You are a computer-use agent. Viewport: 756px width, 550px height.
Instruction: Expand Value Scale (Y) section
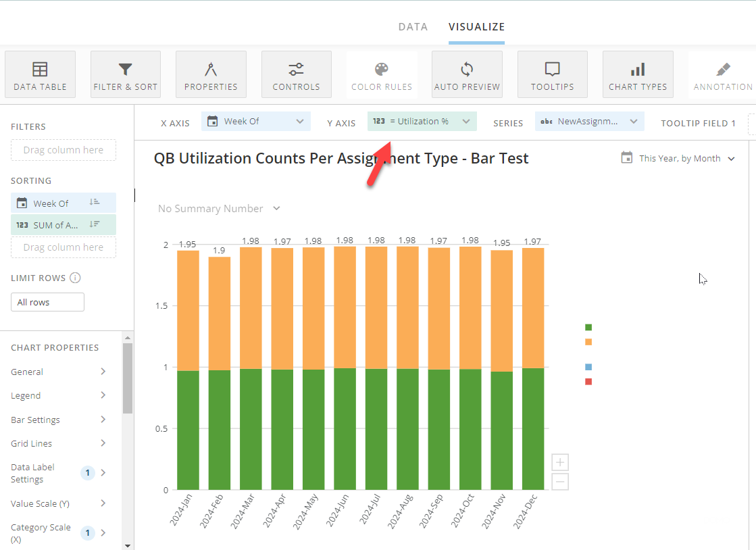coord(58,503)
